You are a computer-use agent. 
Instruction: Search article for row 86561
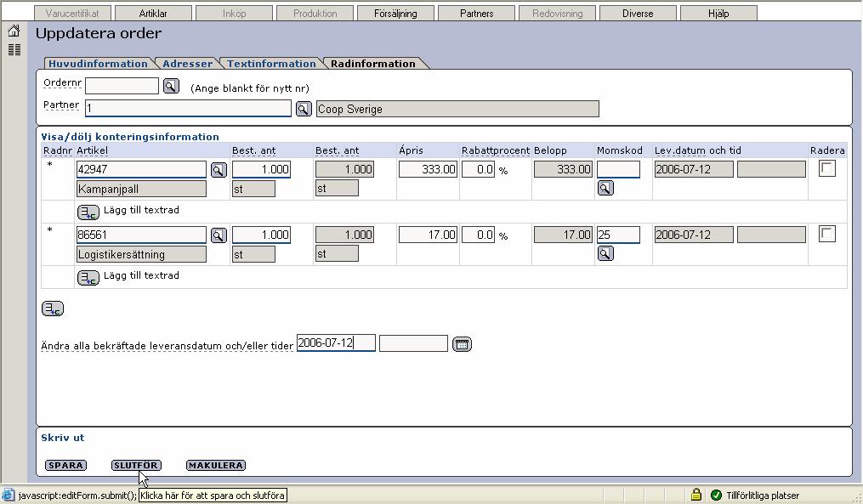(219, 235)
